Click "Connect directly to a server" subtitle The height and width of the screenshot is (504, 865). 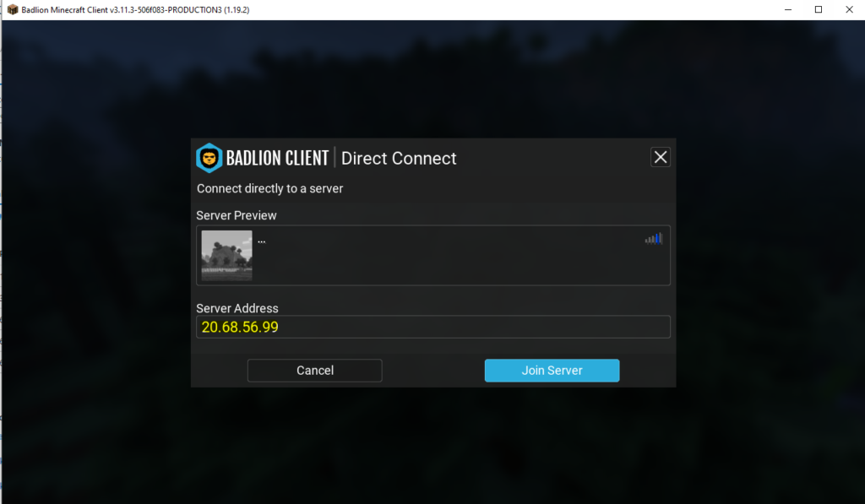tap(269, 188)
